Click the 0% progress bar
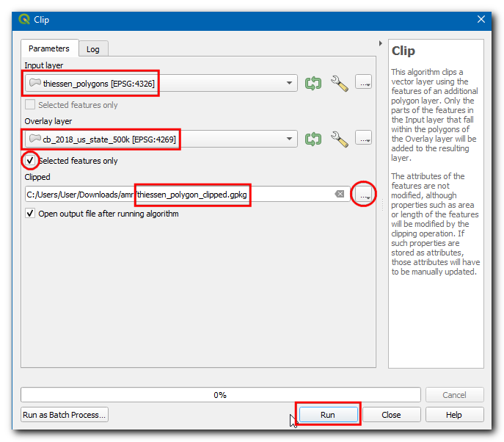 tap(220, 394)
